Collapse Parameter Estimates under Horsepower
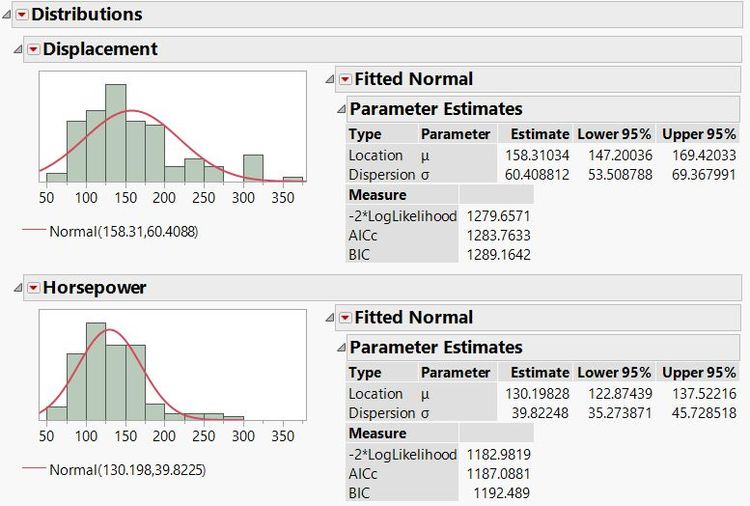The image size is (750, 506). [x=341, y=348]
